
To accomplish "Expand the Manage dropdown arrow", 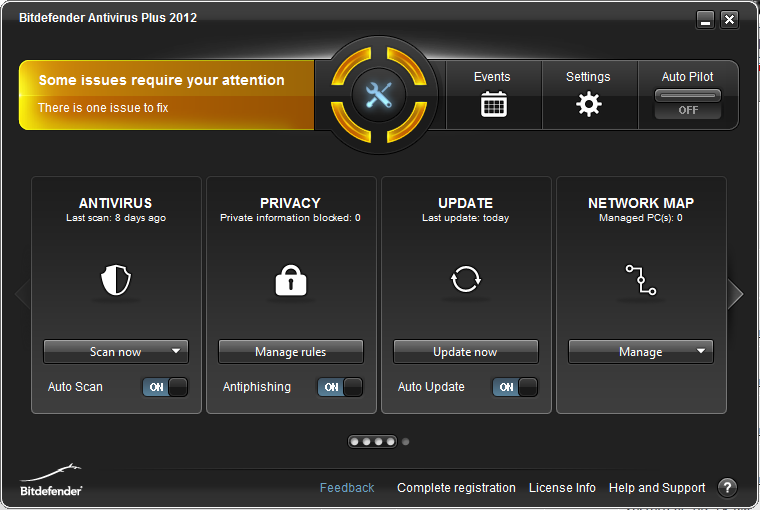I will tap(701, 351).
